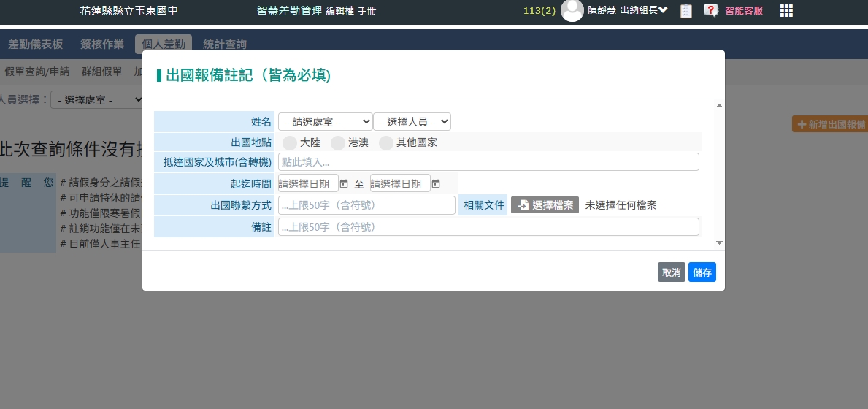Open the apps grid icon in header
868x409 pixels.
point(786,10)
